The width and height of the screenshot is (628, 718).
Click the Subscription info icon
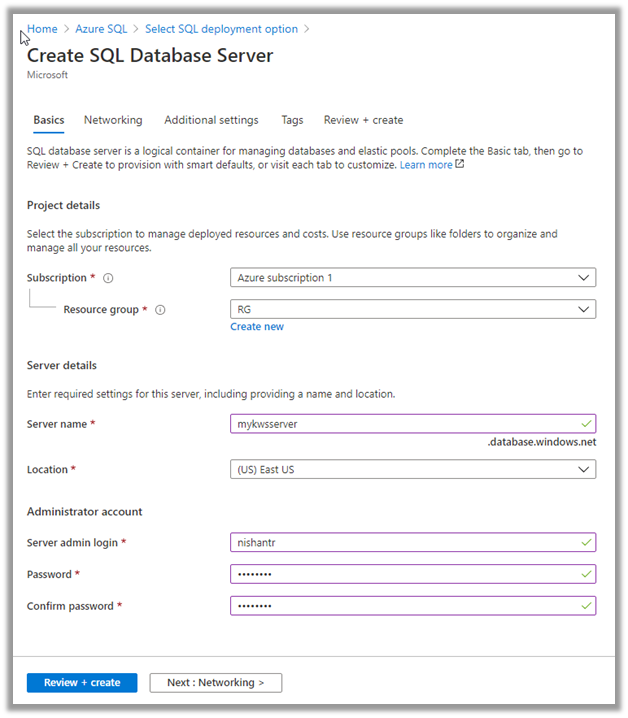coord(107,278)
